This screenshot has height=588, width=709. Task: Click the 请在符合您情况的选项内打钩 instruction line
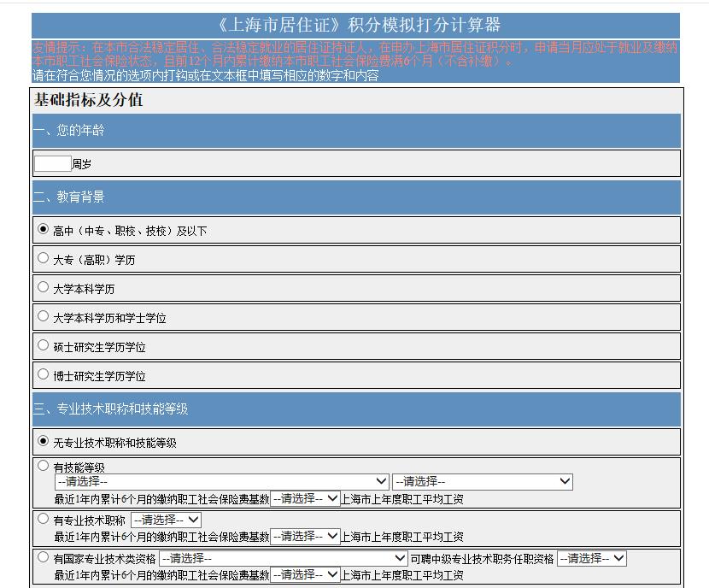pos(205,75)
